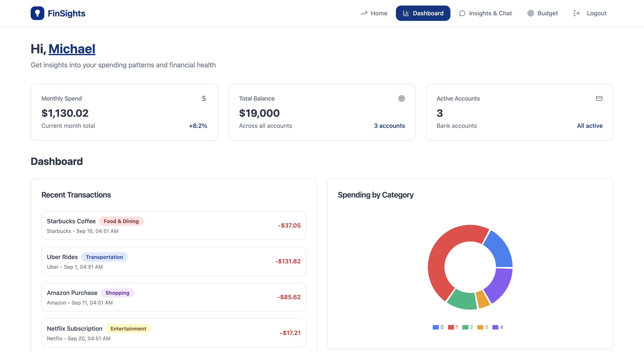This screenshot has width=644, height=352.
Task: Toggle legend item 0 blue swatch
Action: pos(436,327)
